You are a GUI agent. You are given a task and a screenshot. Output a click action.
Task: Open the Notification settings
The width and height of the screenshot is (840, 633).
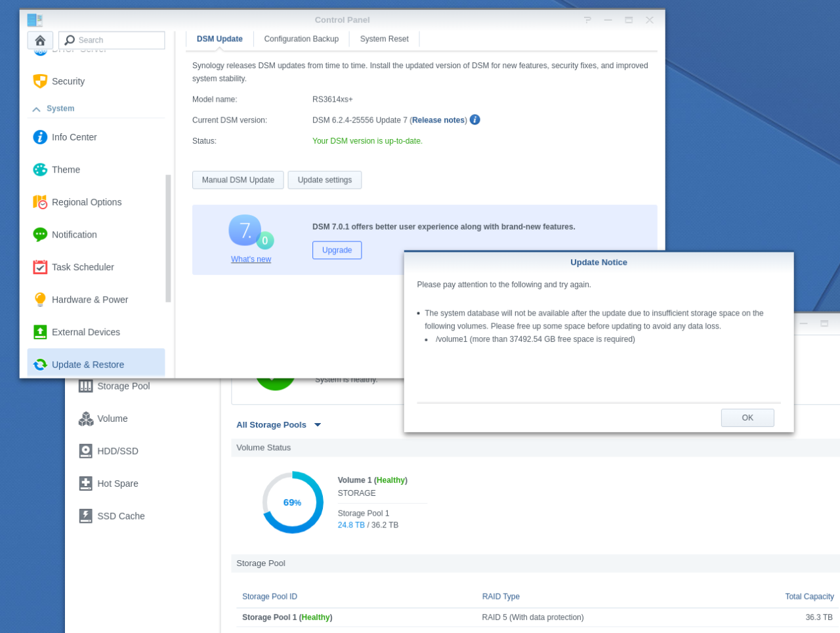pos(74,235)
